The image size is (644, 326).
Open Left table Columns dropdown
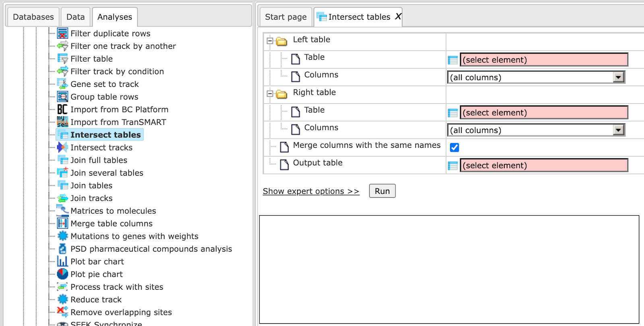[536, 77]
